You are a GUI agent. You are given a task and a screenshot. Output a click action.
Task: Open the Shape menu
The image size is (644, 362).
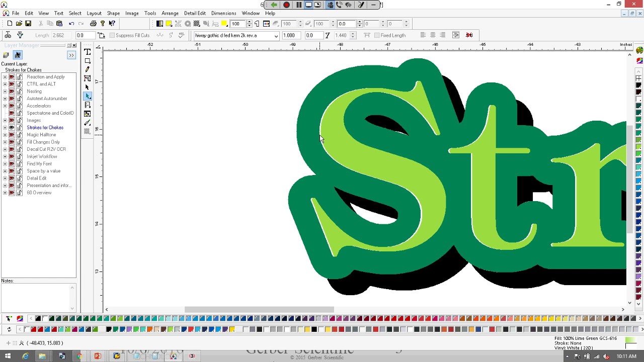point(113,13)
